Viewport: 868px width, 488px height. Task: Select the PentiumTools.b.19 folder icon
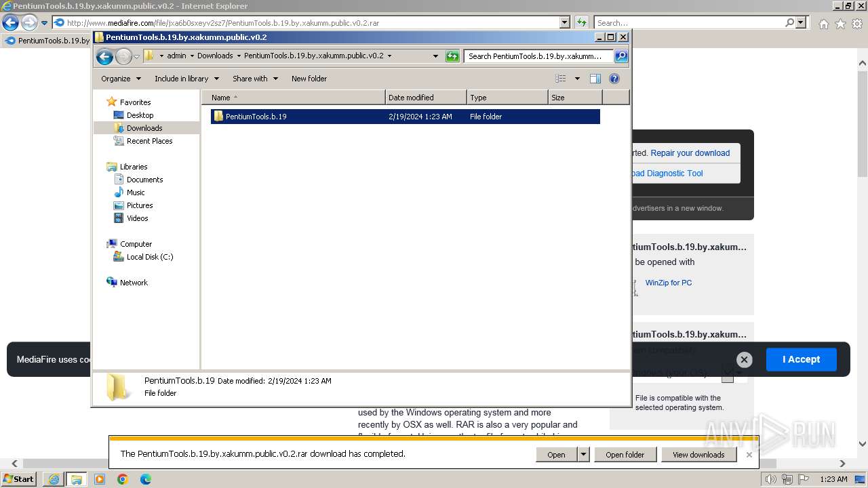coord(218,117)
